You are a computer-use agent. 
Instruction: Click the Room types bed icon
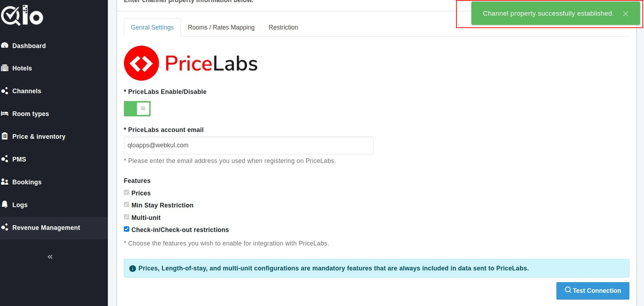[x=5, y=114]
